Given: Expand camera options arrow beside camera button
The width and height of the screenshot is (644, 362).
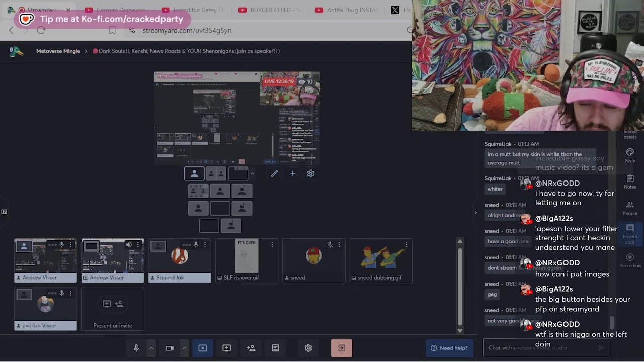Looking at the screenshot, I should click(184, 348).
